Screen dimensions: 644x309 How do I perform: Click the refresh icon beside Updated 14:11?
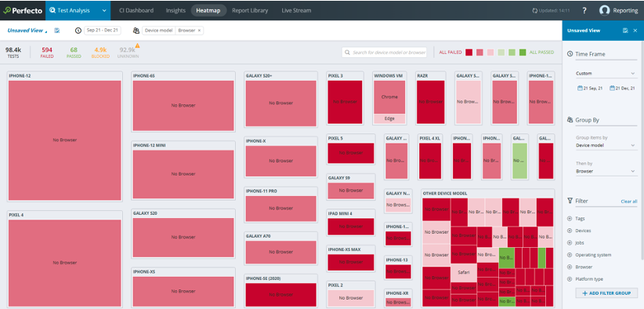coord(534,11)
